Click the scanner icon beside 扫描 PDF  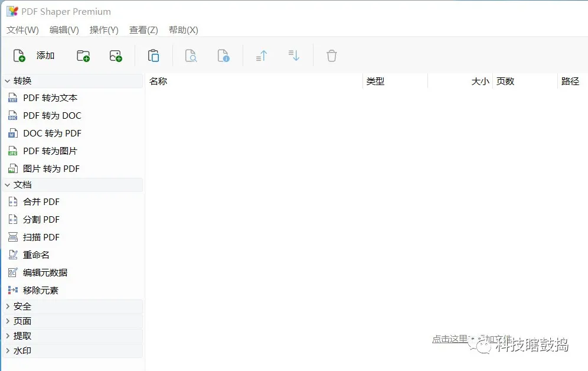(13, 237)
